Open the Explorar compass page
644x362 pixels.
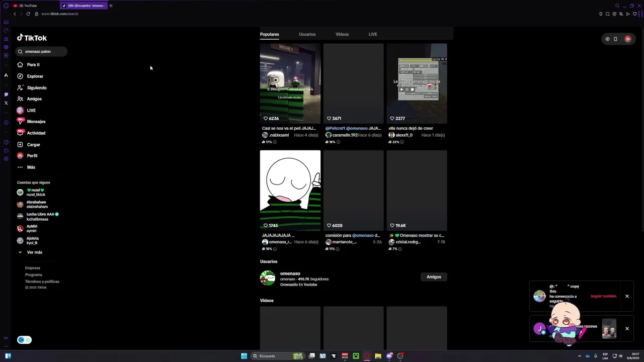(30, 76)
